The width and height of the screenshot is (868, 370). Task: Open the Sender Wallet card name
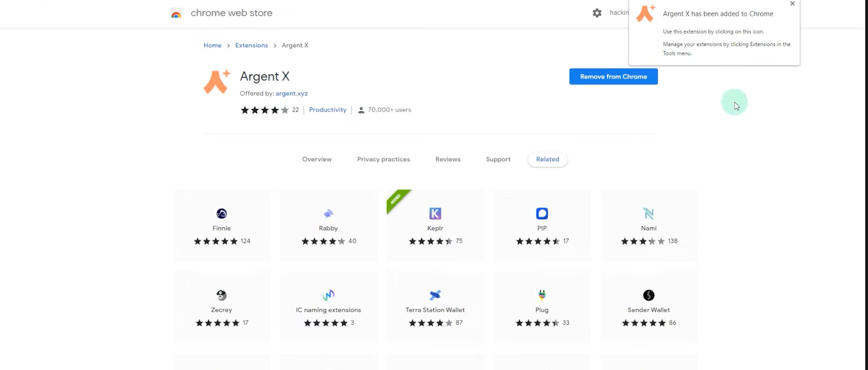coord(649,310)
